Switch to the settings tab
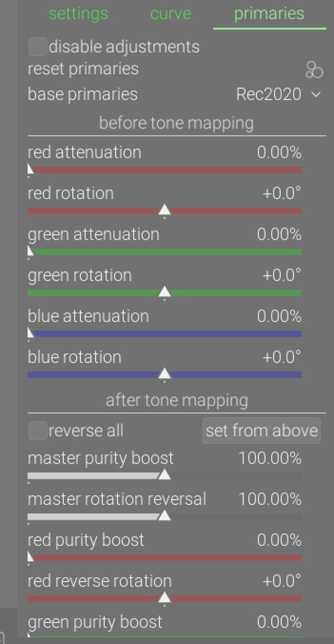The image size is (334, 644). tap(79, 13)
